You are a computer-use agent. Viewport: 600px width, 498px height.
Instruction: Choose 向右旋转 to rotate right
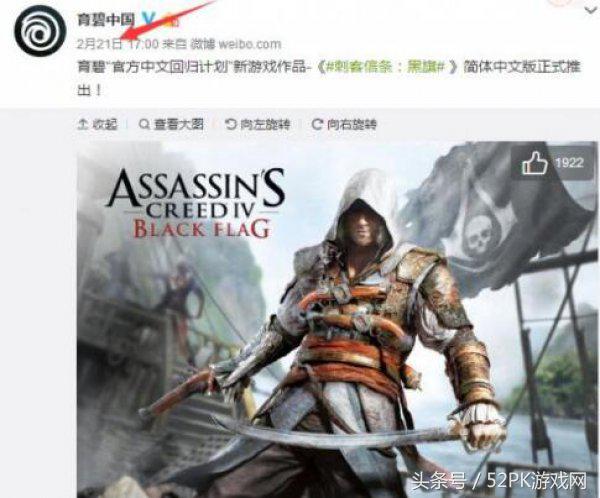(352, 124)
